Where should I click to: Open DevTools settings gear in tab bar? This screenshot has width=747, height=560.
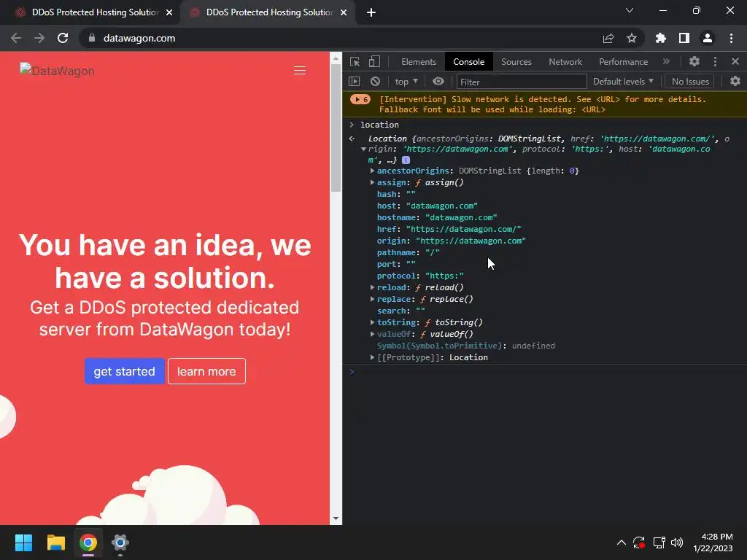[x=694, y=61]
